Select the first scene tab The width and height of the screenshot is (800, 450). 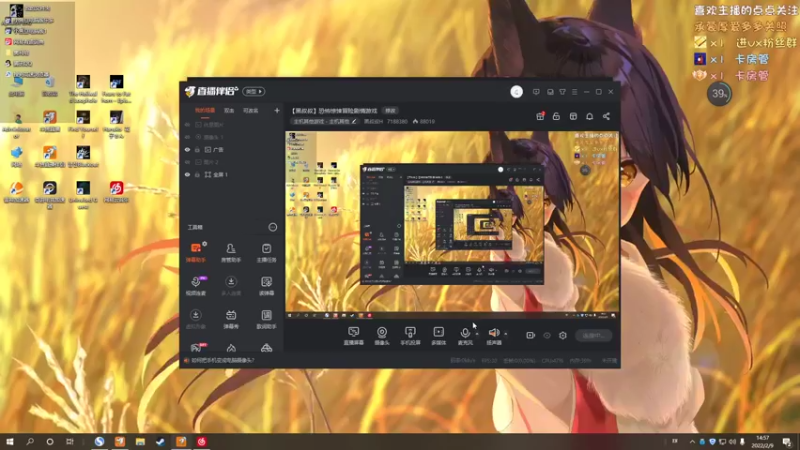(205, 110)
